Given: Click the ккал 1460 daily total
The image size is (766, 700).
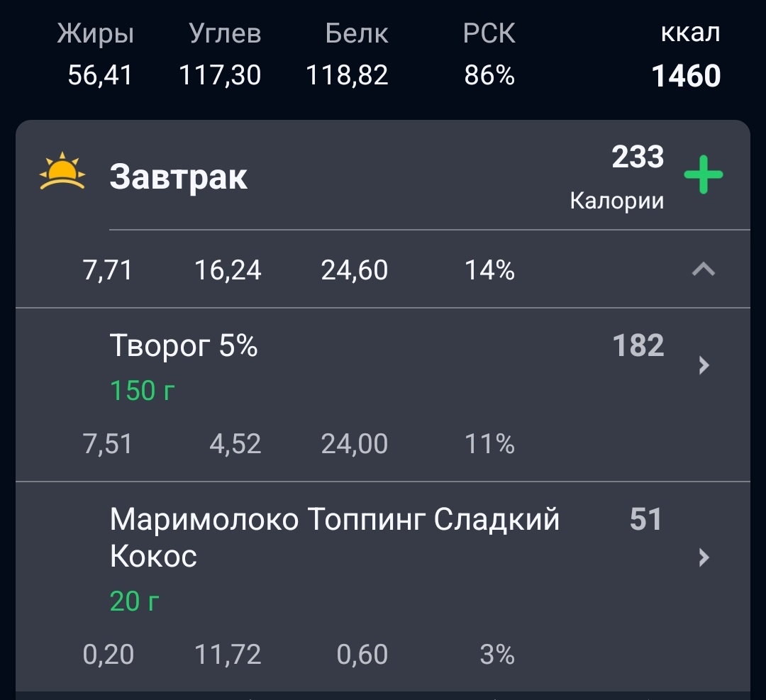Looking at the screenshot, I should pos(685,74).
